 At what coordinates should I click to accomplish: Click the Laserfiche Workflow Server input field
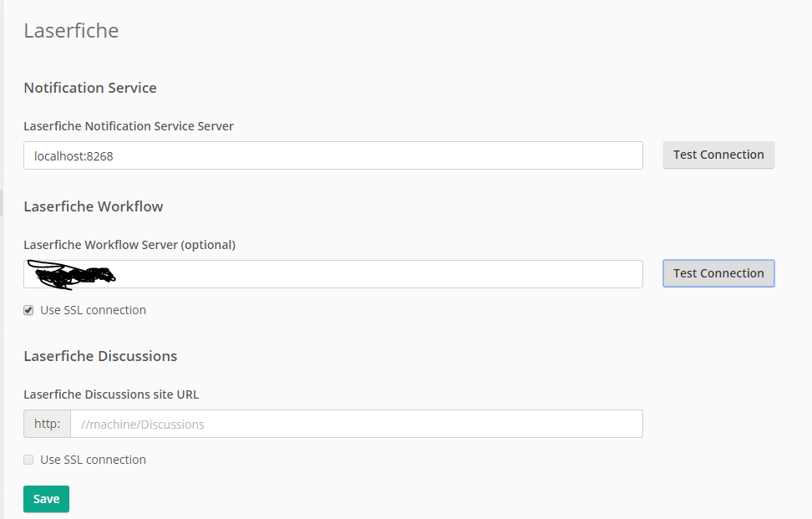[333, 274]
